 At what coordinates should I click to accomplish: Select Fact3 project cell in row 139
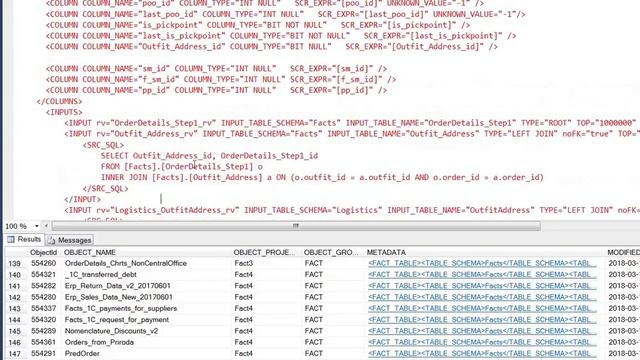tap(244, 263)
